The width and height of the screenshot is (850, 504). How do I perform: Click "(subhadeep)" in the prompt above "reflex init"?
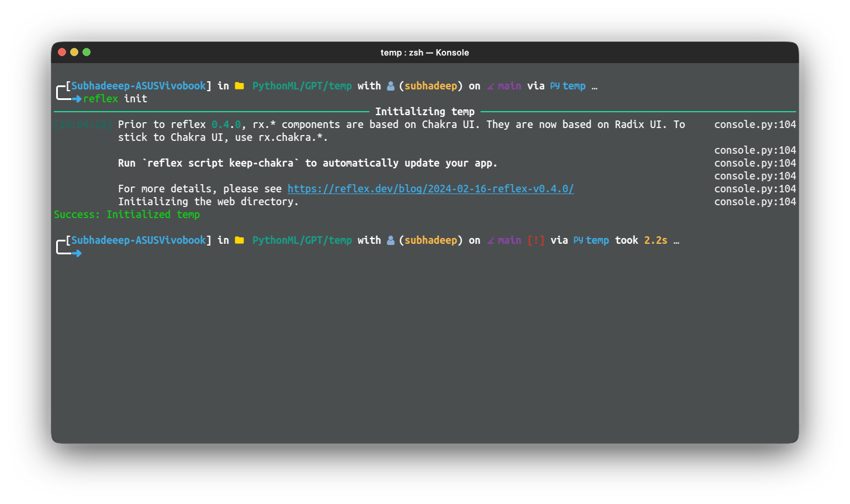(431, 86)
